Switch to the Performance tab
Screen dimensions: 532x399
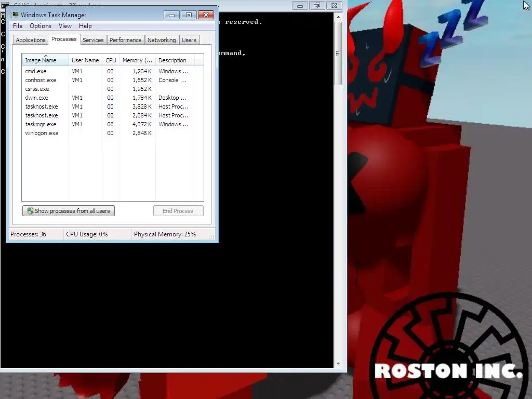(x=125, y=40)
